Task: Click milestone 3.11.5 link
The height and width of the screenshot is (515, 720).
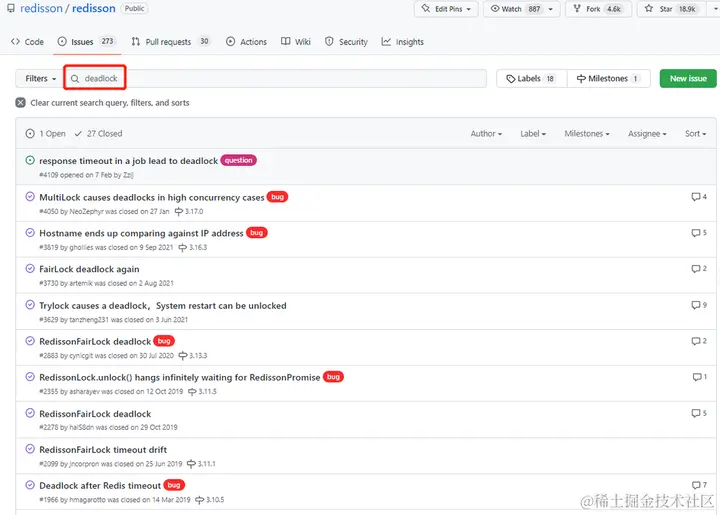Action: 202,392
